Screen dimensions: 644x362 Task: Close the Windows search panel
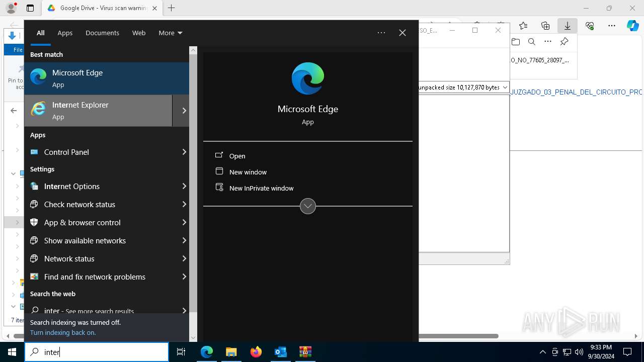403,33
